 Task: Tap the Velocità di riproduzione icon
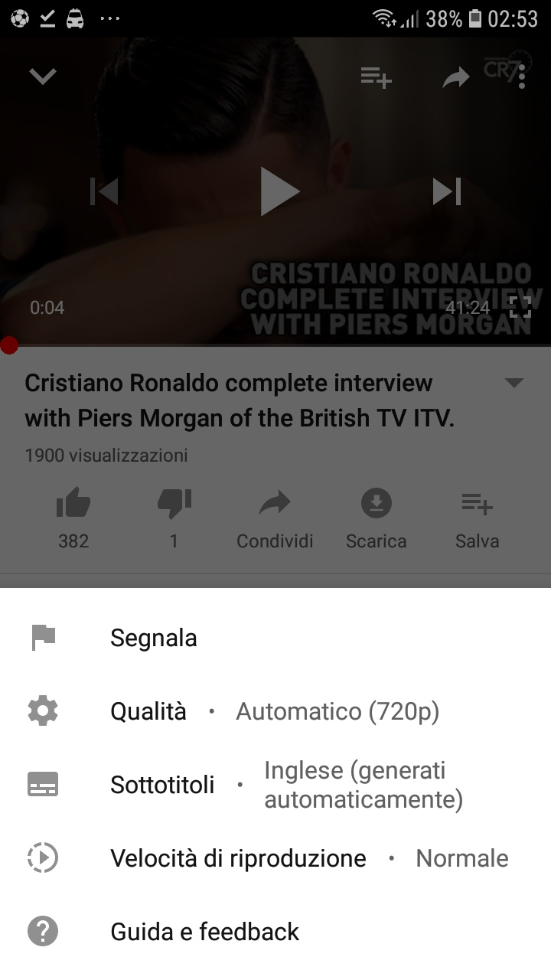point(43,857)
